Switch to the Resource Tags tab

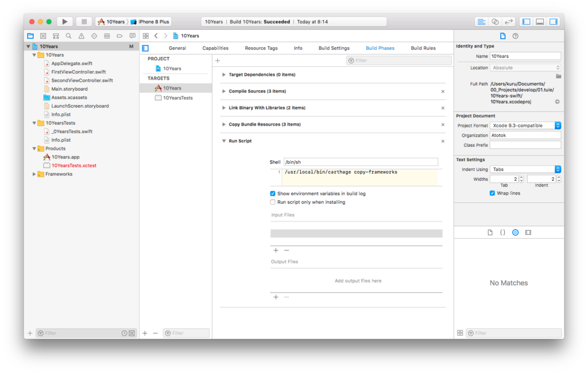tap(261, 48)
